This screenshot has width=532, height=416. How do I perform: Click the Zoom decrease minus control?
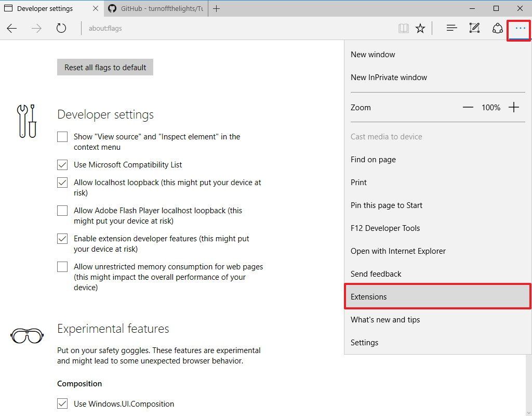[x=468, y=107]
